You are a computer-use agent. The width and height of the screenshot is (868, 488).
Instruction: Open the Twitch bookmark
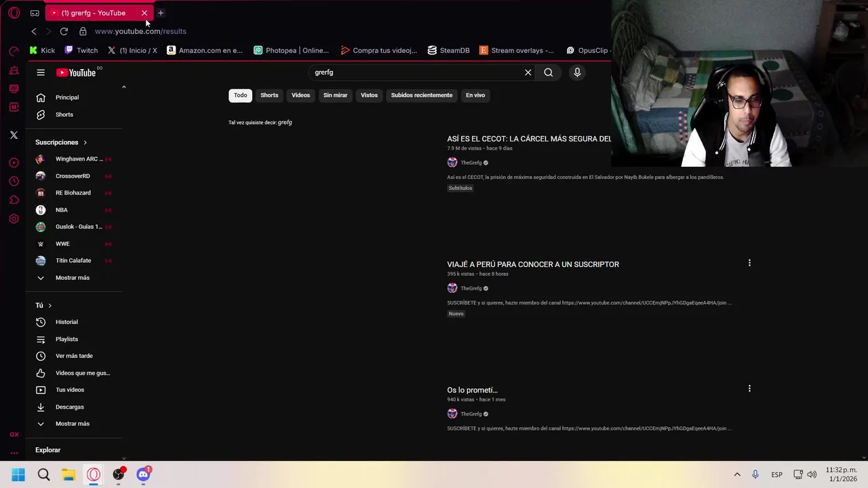[x=81, y=50]
